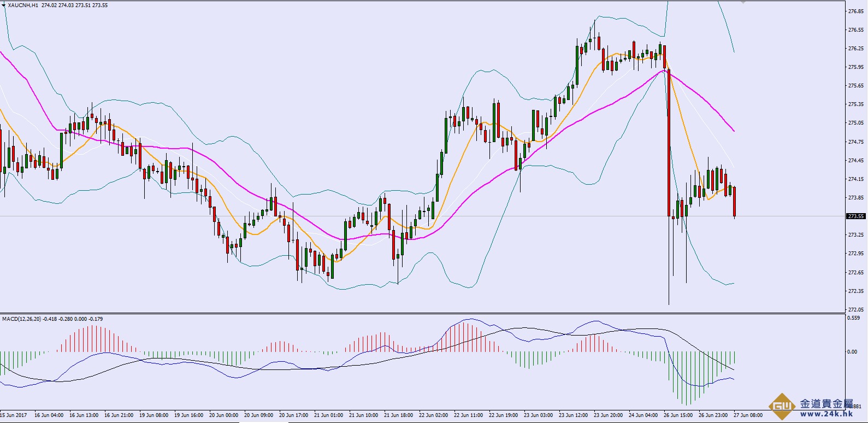Click the 19 Jun 08:00 time label

pos(153,415)
